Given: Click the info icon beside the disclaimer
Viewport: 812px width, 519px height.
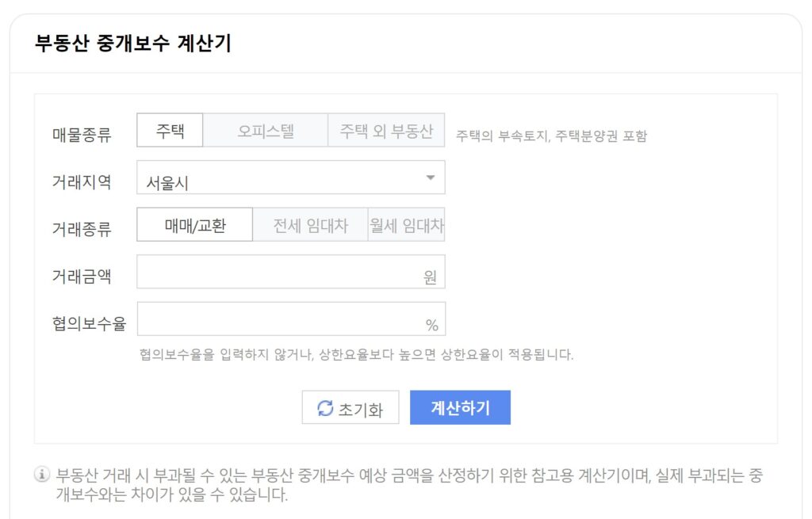Looking at the screenshot, I should coord(42,475).
